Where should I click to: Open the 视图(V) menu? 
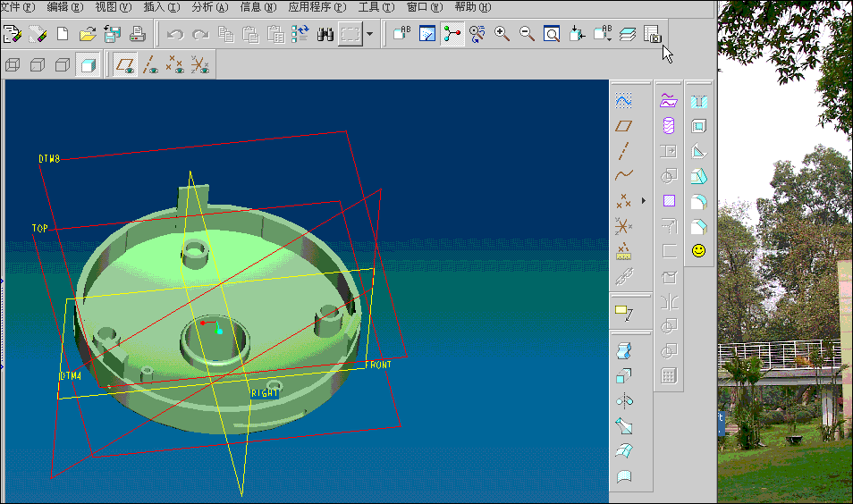tap(114, 7)
